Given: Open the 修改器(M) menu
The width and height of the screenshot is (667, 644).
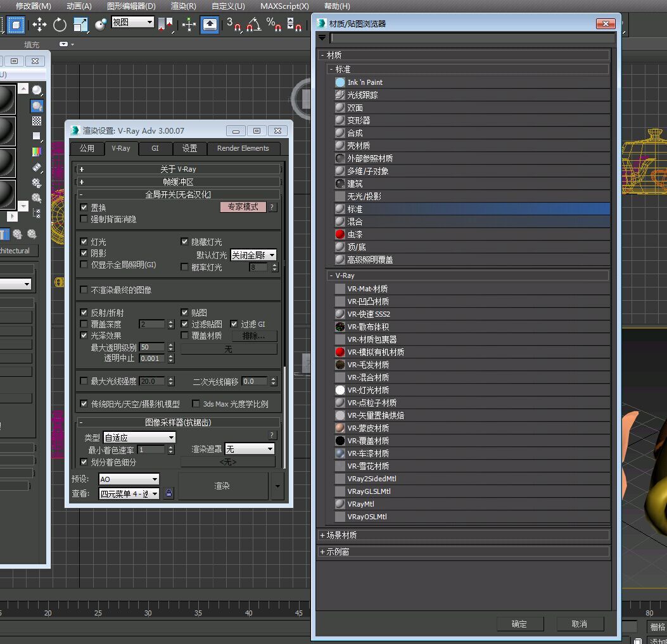Looking at the screenshot, I should coord(33,6).
